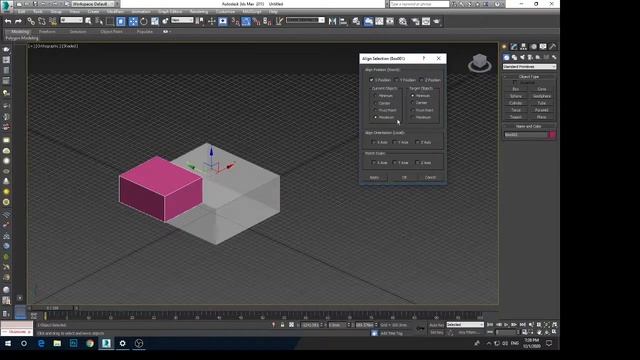The height and width of the screenshot is (360, 640).
Task: Collapse the Name and Color rollout
Action: pyautogui.click(x=529, y=127)
